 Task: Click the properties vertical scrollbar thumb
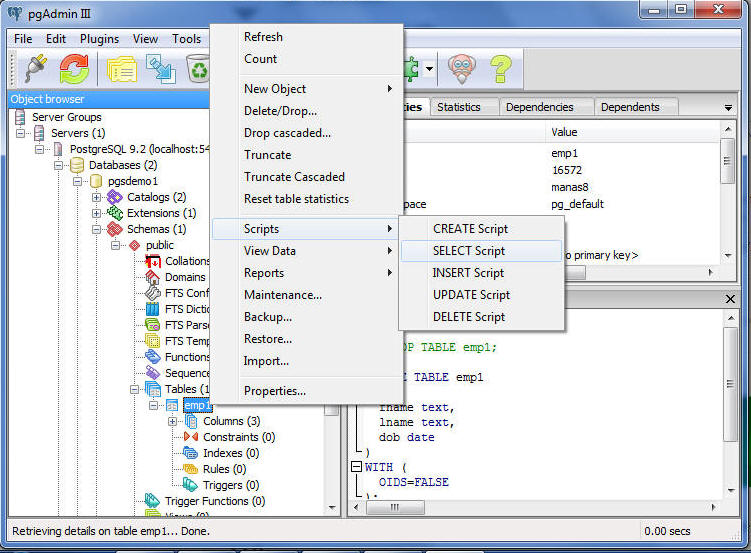[x=728, y=161]
